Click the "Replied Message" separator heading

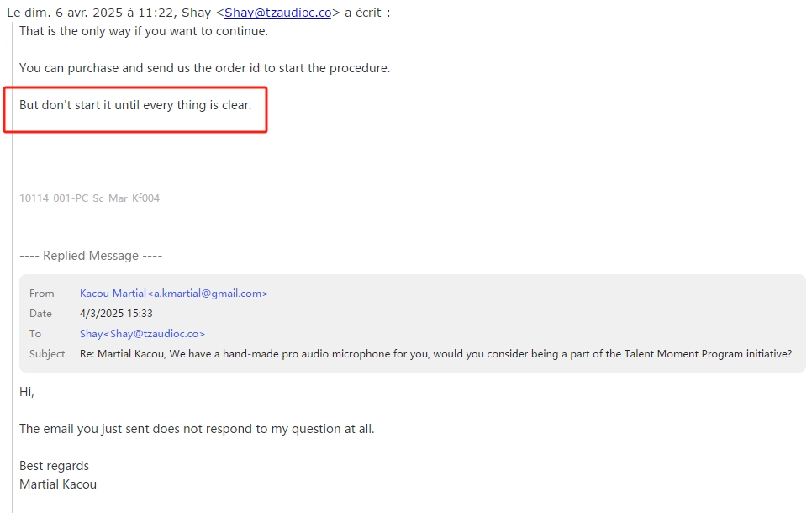pyautogui.click(x=91, y=256)
